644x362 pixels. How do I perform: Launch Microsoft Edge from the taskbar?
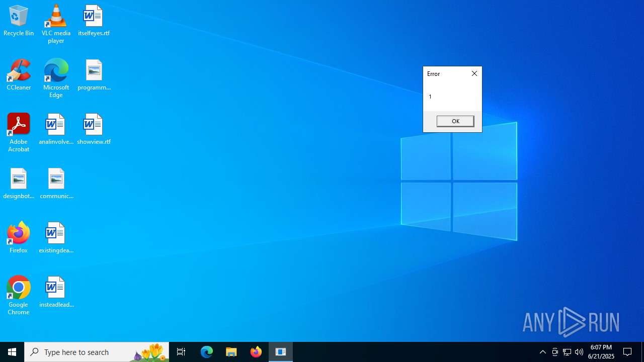(x=207, y=352)
